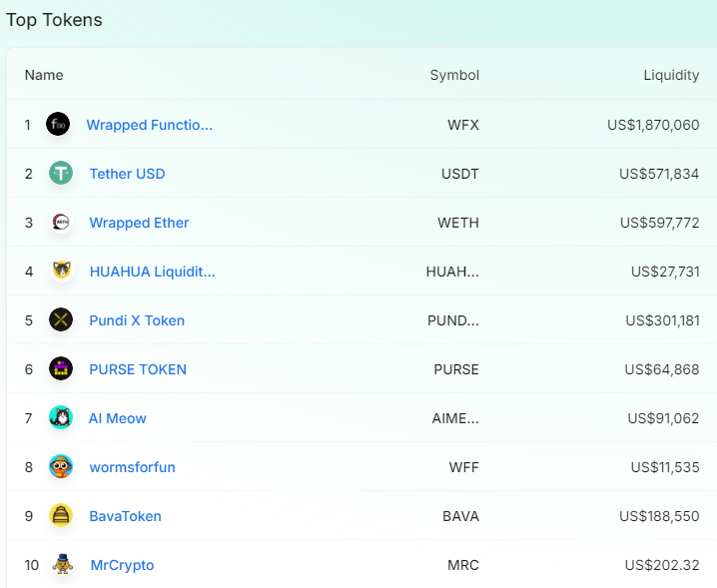Click liquidity value US$11,535

(665, 467)
